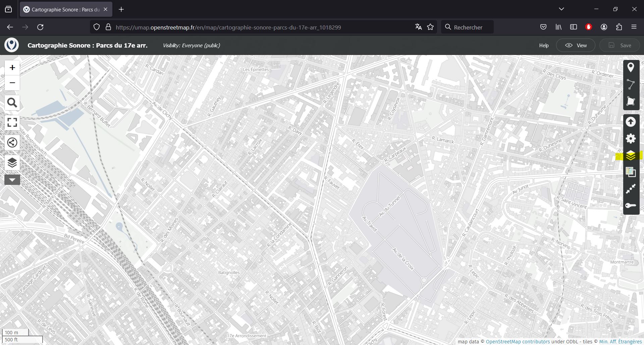Select the draw marker tool
The height and width of the screenshot is (345, 644).
point(631,68)
